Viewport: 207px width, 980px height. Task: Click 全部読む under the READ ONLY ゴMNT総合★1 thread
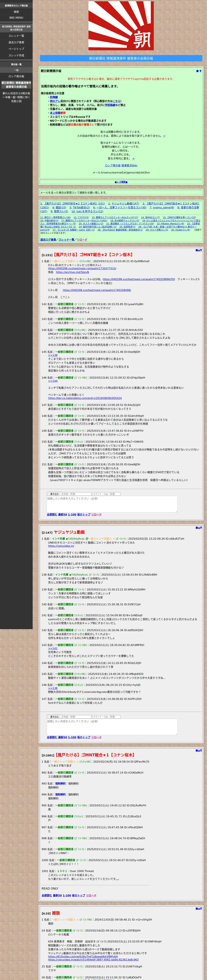47,896
